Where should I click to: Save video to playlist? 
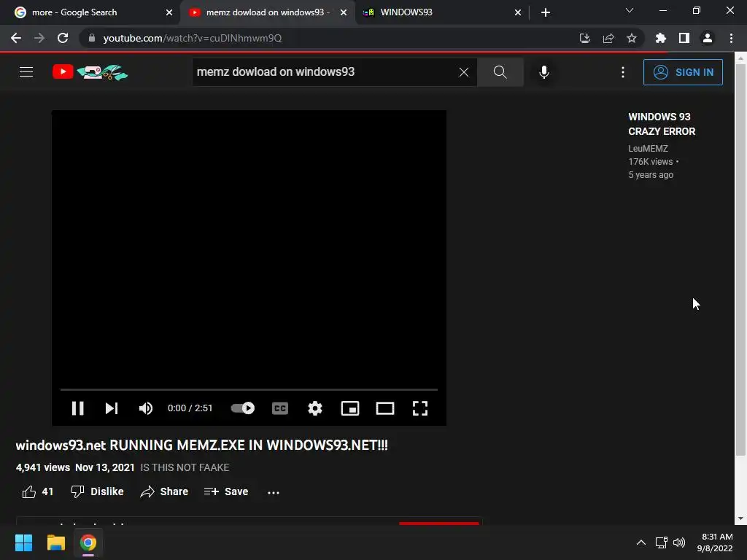point(226,491)
